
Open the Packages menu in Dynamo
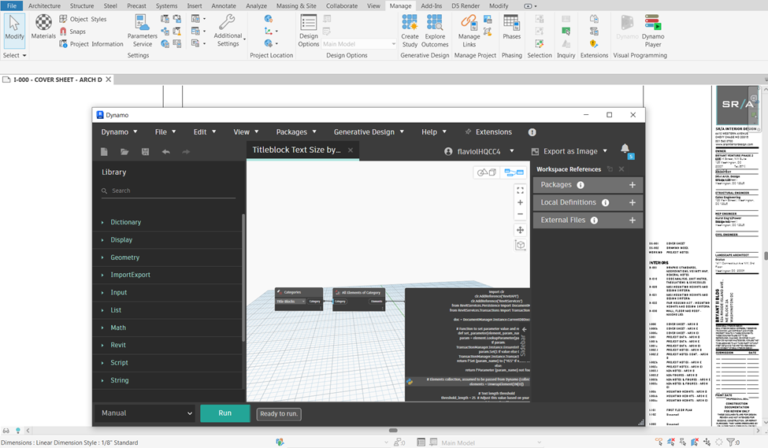point(296,132)
